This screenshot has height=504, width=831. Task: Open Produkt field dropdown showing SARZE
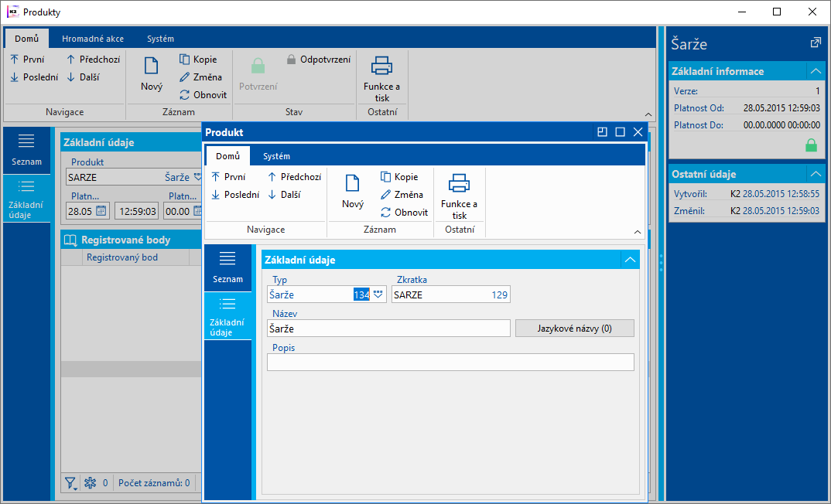point(197,177)
